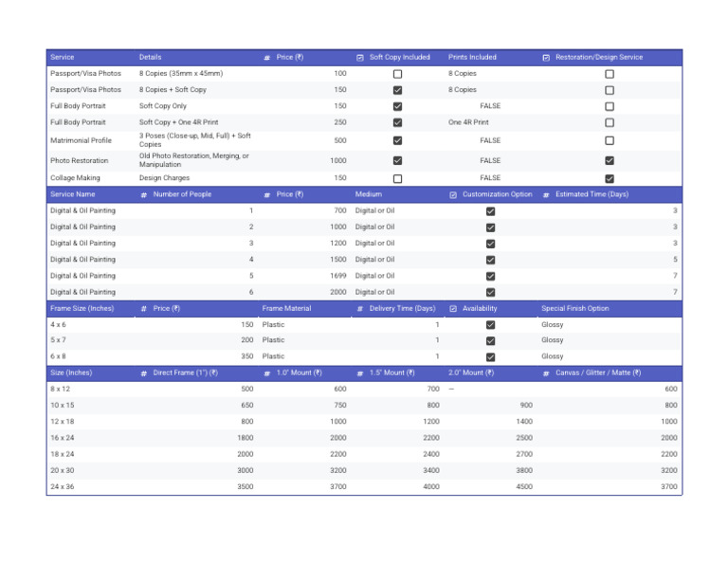Check Restoration/Design Service for Soft Copy Only row
Viewport: 728px width, 563px height.
pos(610,106)
